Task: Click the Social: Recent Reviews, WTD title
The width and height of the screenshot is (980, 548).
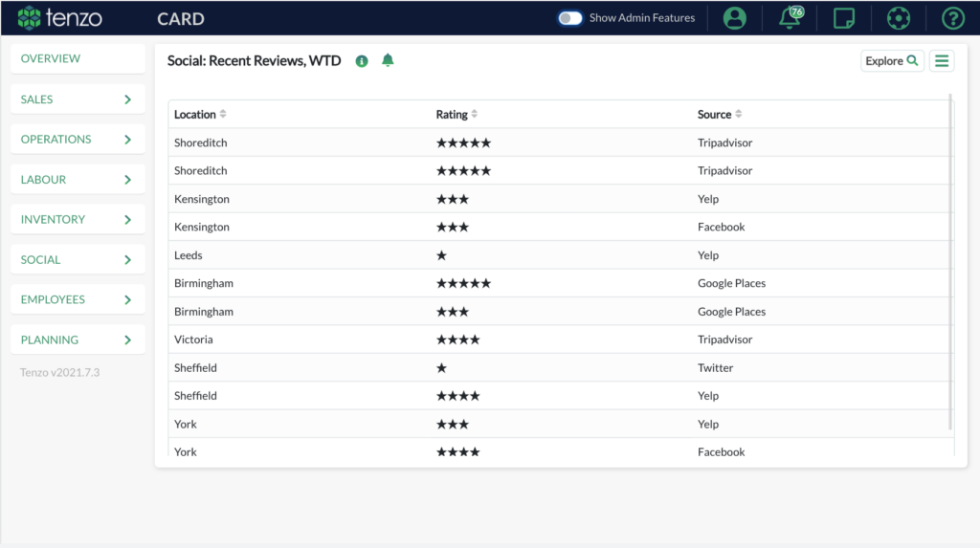Action: pos(254,60)
